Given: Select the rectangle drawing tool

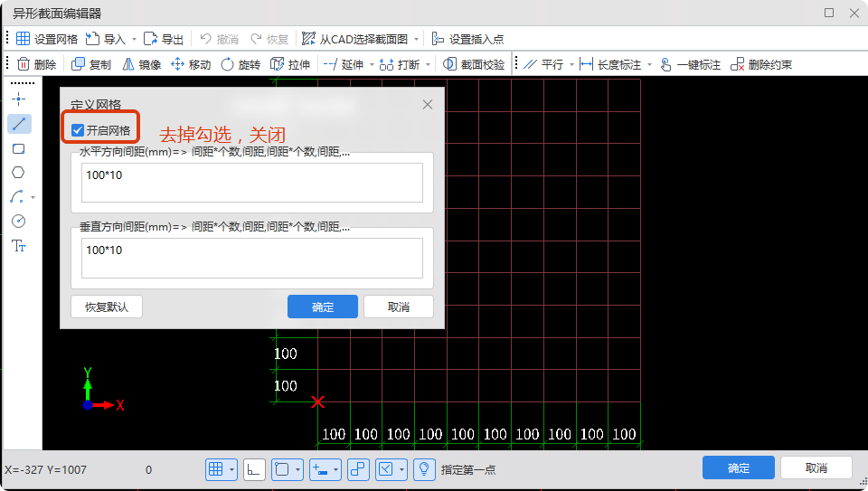Looking at the screenshot, I should pos(19,148).
